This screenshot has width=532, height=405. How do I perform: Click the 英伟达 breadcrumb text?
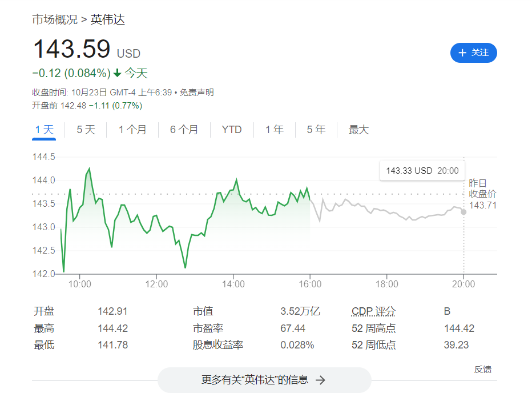point(107,19)
